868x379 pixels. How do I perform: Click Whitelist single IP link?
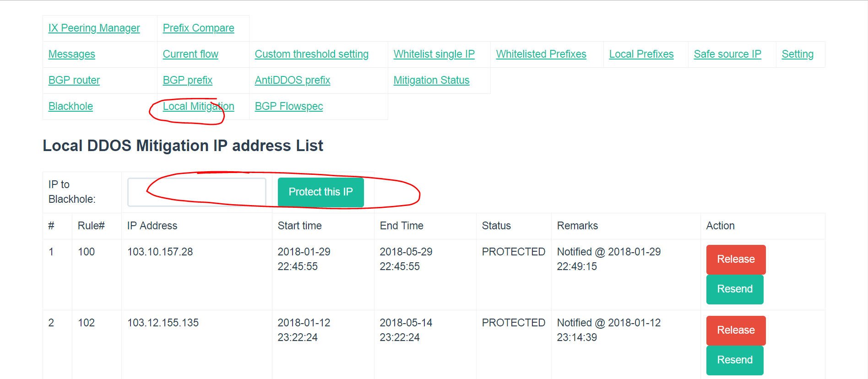click(x=434, y=54)
